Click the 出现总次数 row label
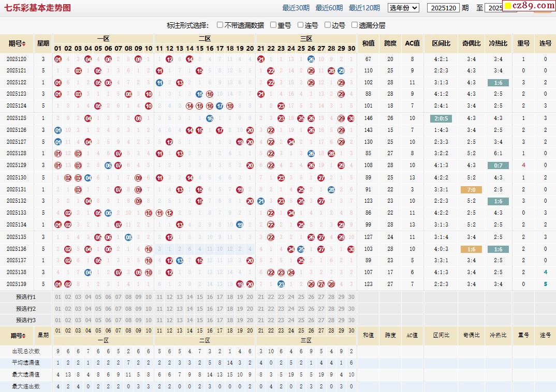556x392 pixels. [x=26, y=351]
